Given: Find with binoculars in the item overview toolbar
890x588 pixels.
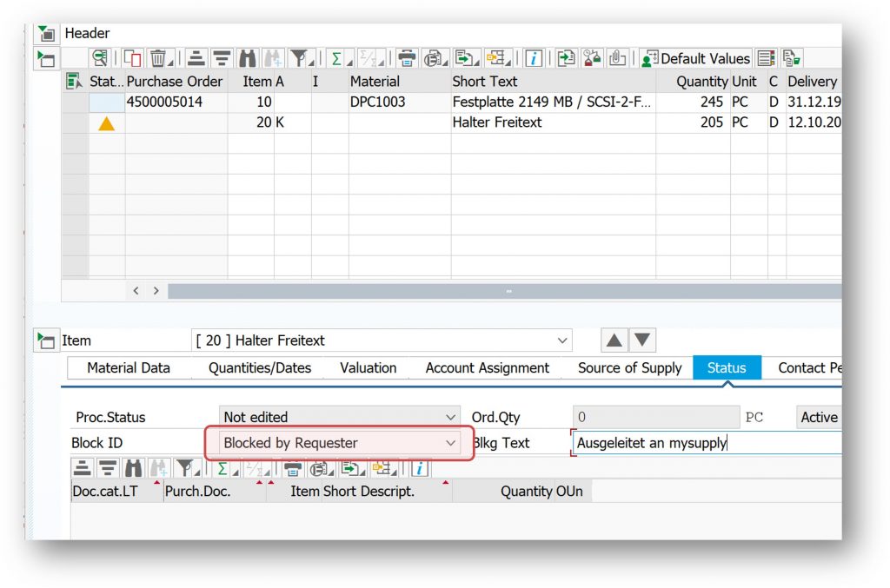Looking at the screenshot, I should 248,58.
